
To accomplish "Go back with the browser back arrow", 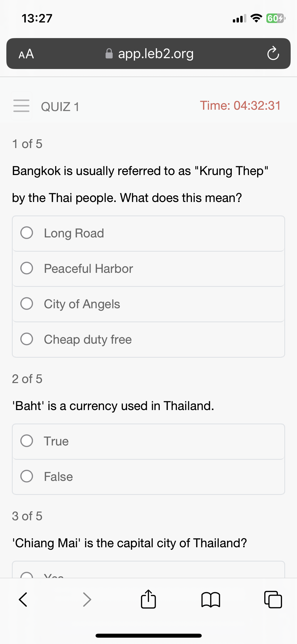I will (23, 599).
